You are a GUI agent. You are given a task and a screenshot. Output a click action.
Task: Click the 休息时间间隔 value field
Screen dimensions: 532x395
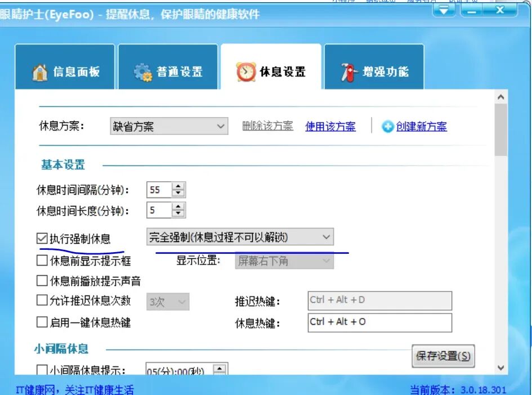click(159, 190)
